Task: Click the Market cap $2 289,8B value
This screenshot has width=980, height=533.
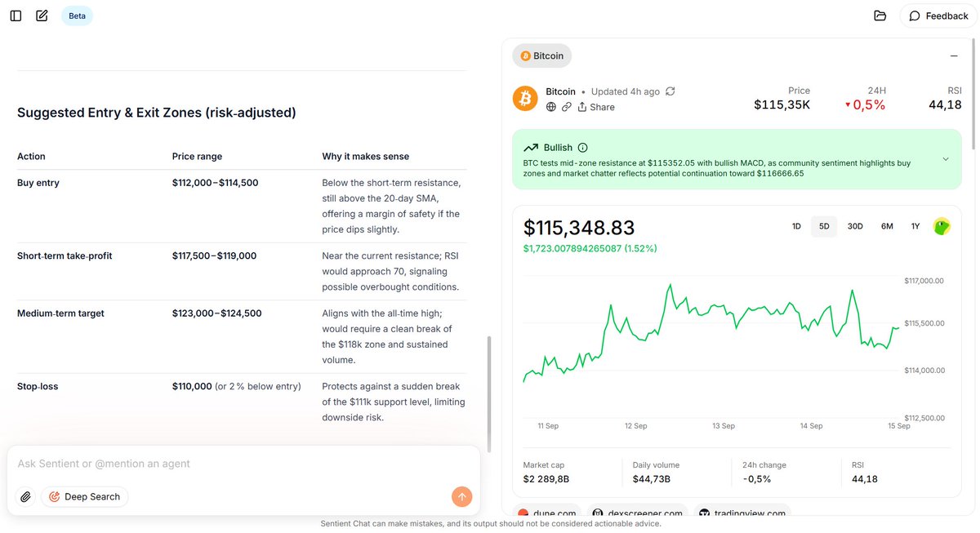Action: tap(546, 479)
